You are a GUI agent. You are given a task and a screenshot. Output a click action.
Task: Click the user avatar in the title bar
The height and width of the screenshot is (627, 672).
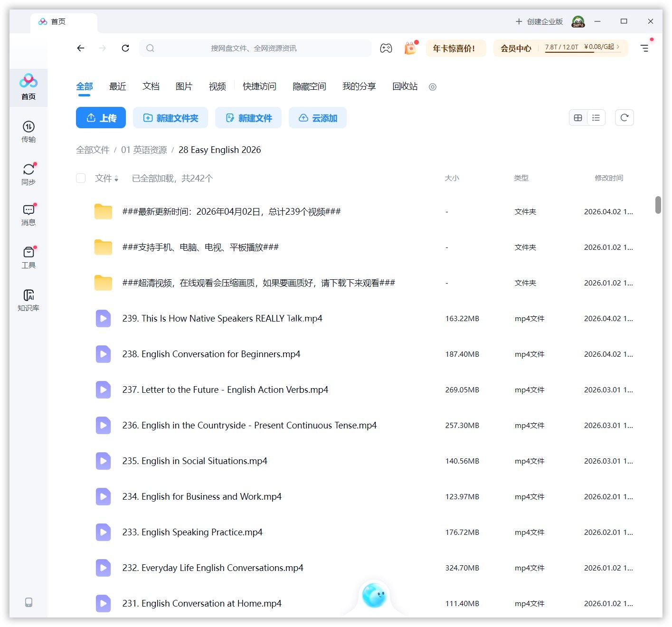578,21
